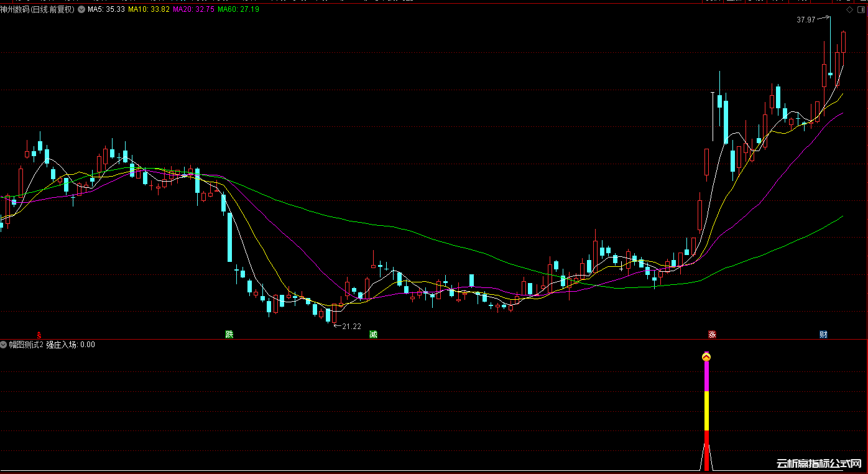Click the green 减 event marker
Image resolution: width=868 pixels, height=474 pixels.
(x=373, y=335)
